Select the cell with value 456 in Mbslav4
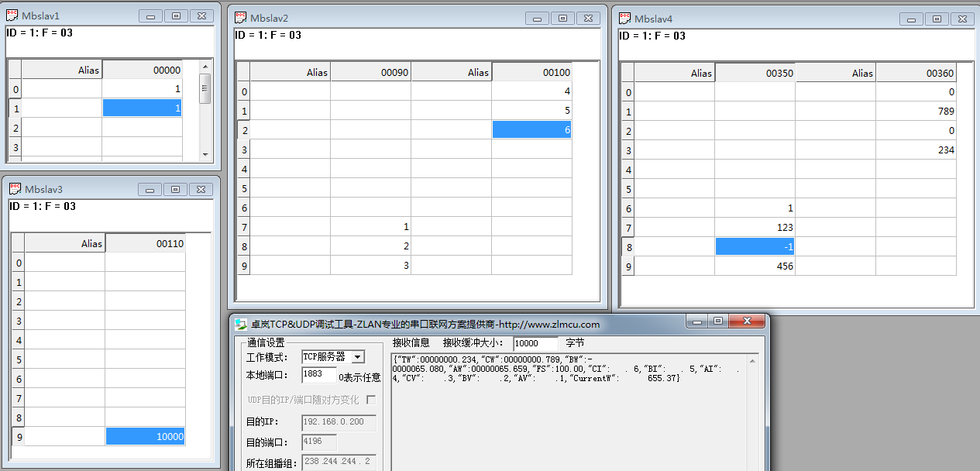This screenshot has height=471, width=980. pyautogui.click(x=755, y=266)
